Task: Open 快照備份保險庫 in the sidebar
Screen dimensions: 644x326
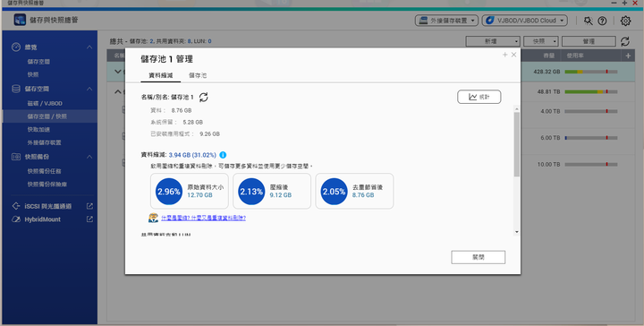Action: point(47,184)
